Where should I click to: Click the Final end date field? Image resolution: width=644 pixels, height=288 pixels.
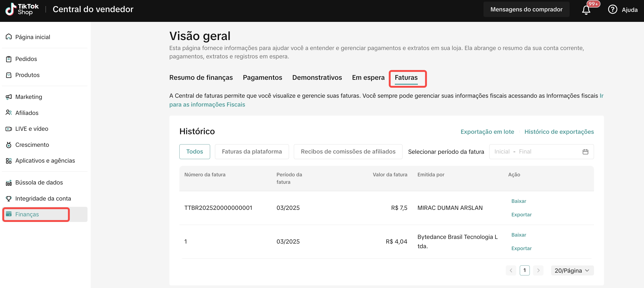click(525, 152)
